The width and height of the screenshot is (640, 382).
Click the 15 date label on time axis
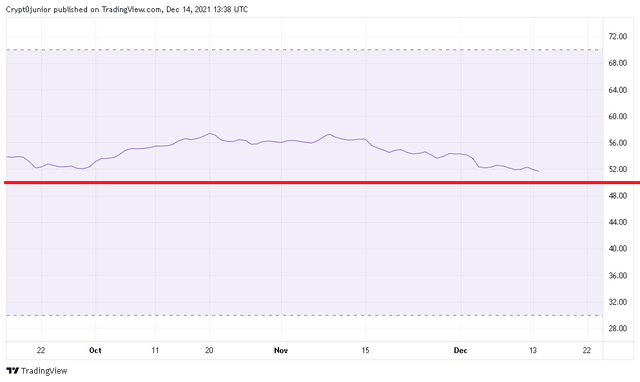365,350
